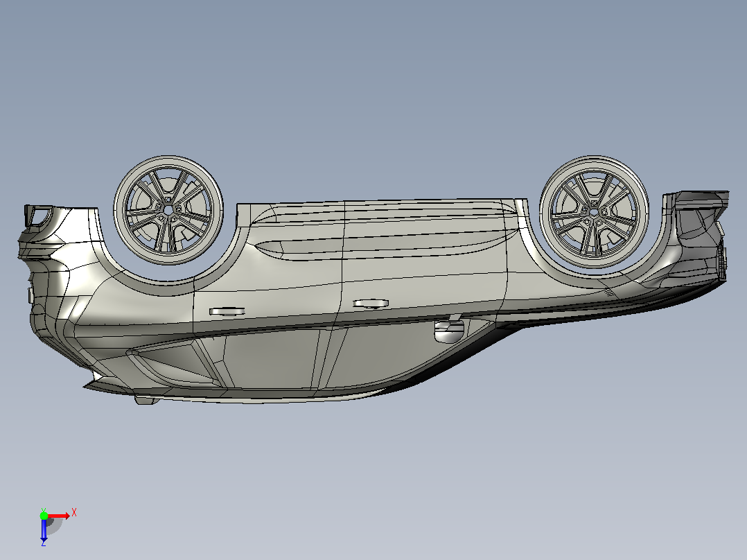Click the green Y axis dot of triad
The height and width of the screenshot is (560, 747).
point(44,516)
